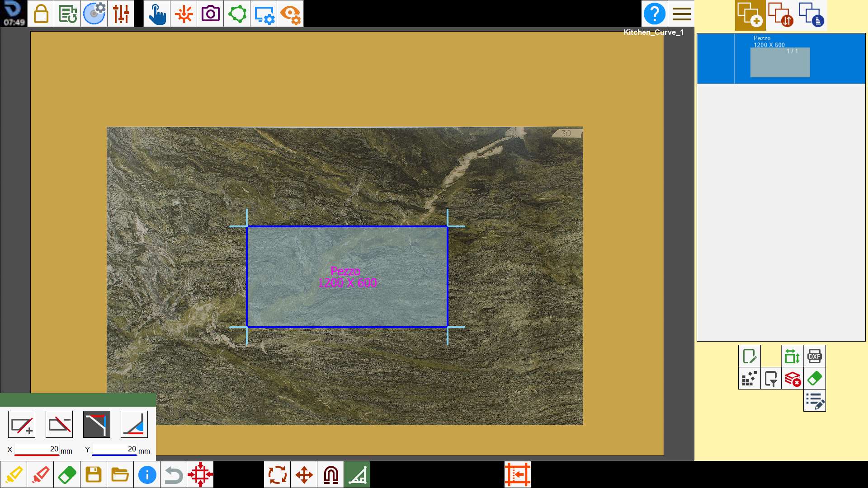The width and height of the screenshot is (868, 488).
Task: Select the add rectangle cut tool
Action: click(x=22, y=424)
